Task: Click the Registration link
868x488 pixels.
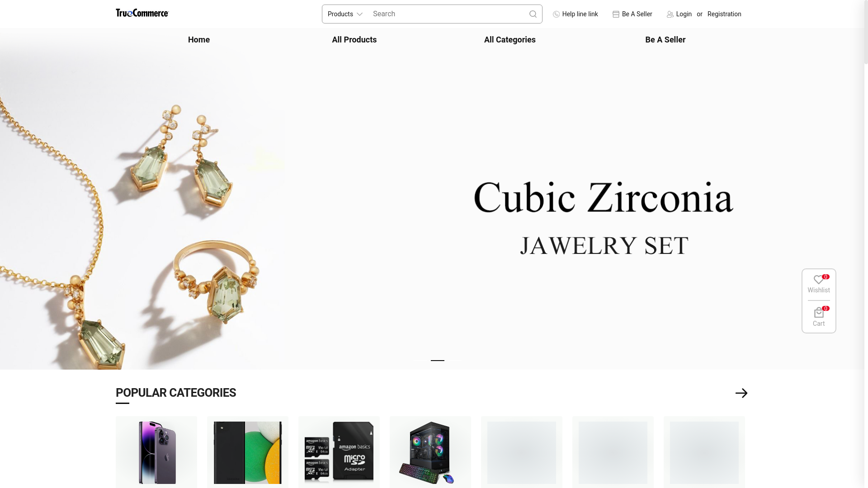Action: 724,14
